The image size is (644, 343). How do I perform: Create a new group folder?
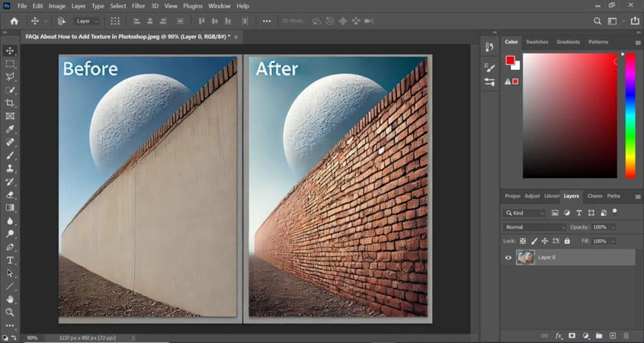click(599, 335)
